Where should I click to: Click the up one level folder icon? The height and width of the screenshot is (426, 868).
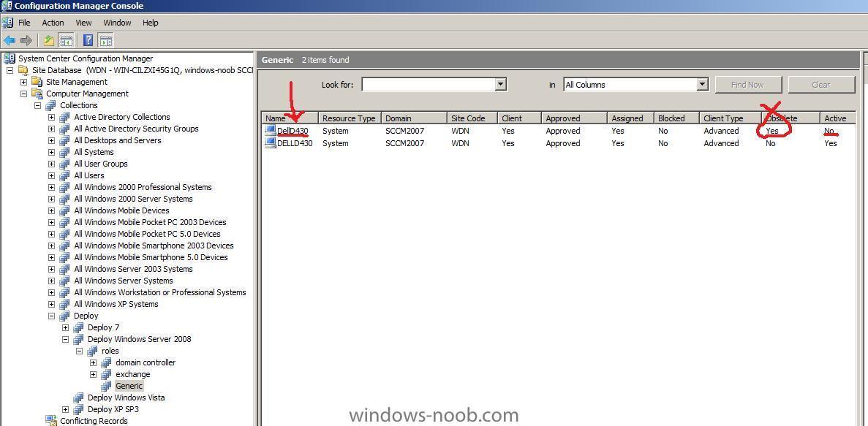pyautogui.click(x=49, y=40)
